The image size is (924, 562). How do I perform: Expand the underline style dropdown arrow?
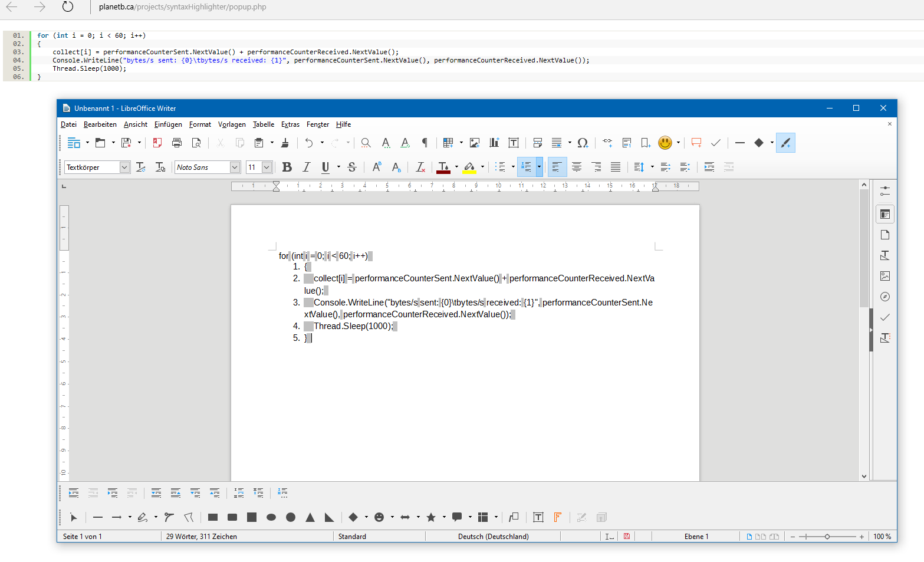coord(338,167)
